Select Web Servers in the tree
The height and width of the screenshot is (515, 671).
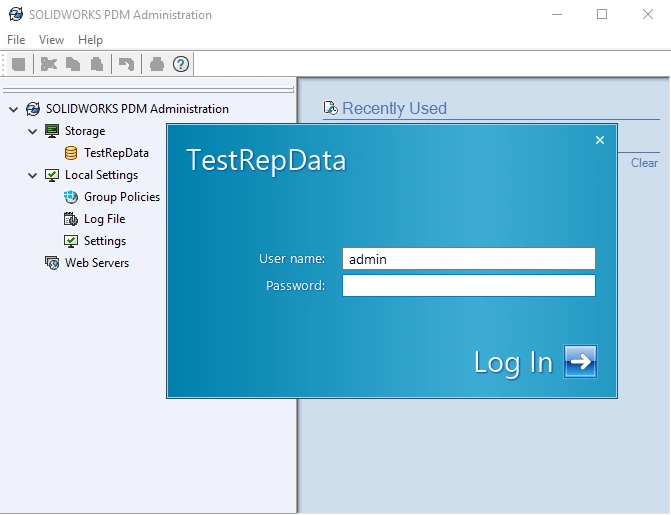point(97,263)
